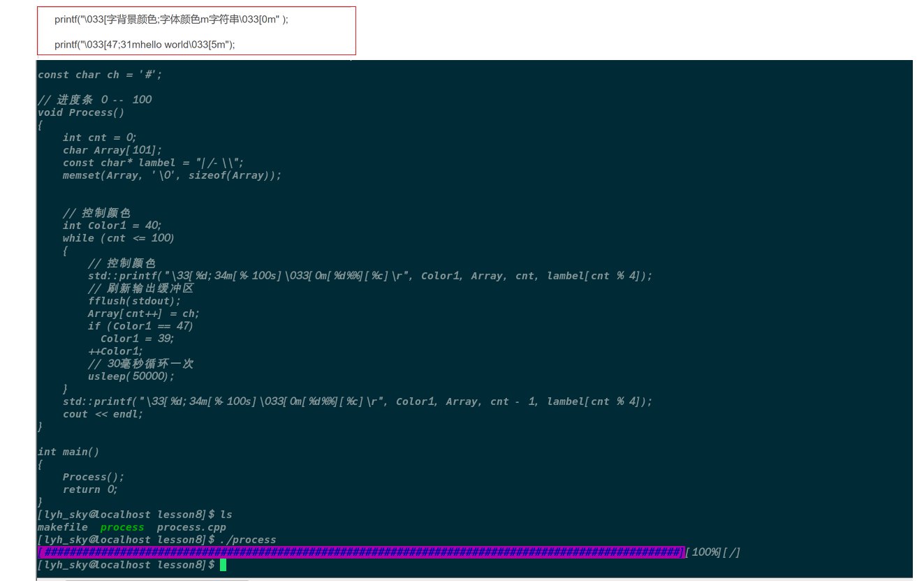Click the "while (cnt <= 100)" statement
Screen dimensions: 924x583
(119, 238)
